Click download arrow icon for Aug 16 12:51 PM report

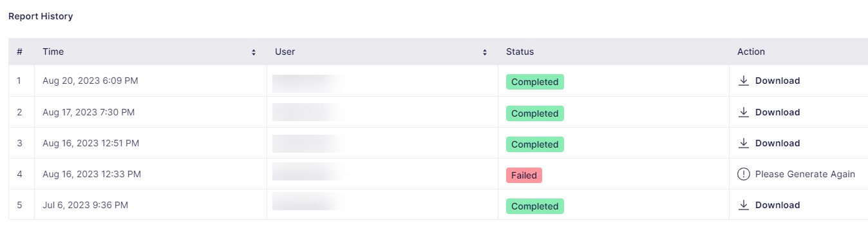[744, 143]
